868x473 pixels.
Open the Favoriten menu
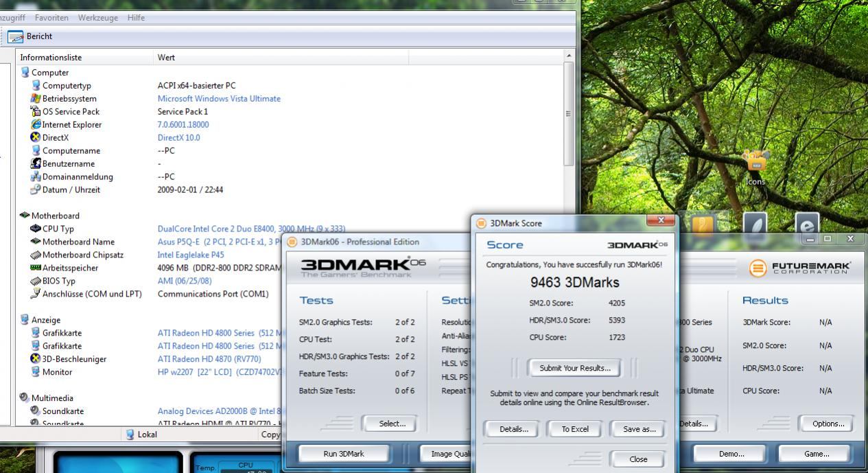coord(51,18)
